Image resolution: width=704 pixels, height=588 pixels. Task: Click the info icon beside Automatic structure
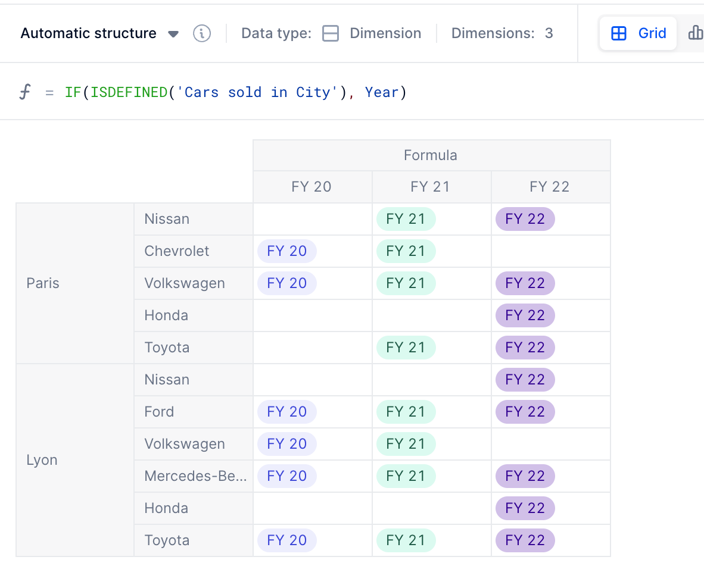click(201, 33)
